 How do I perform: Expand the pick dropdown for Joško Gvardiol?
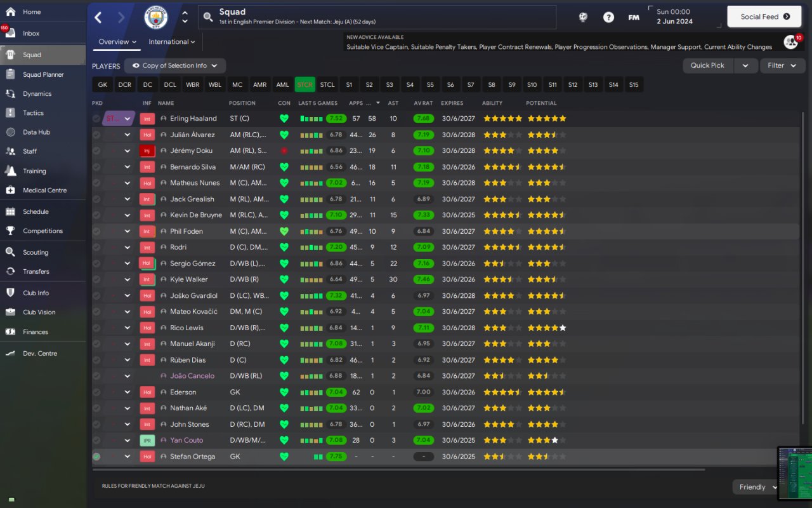tap(128, 295)
